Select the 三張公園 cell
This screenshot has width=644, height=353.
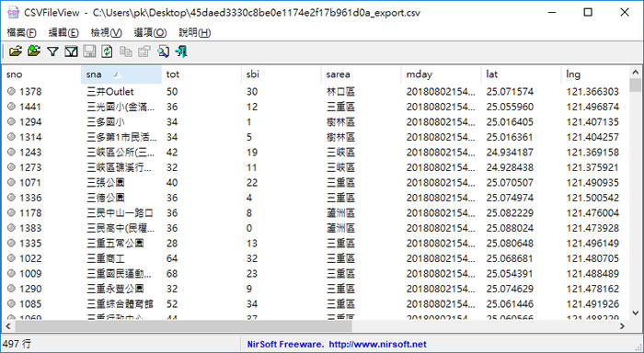(x=106, y=182)
